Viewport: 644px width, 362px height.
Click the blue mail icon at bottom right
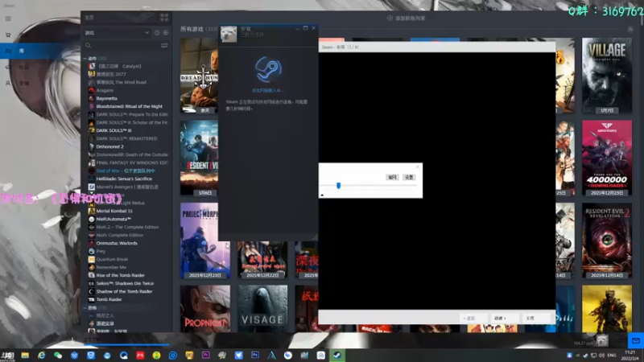click(x=636, y=340)
